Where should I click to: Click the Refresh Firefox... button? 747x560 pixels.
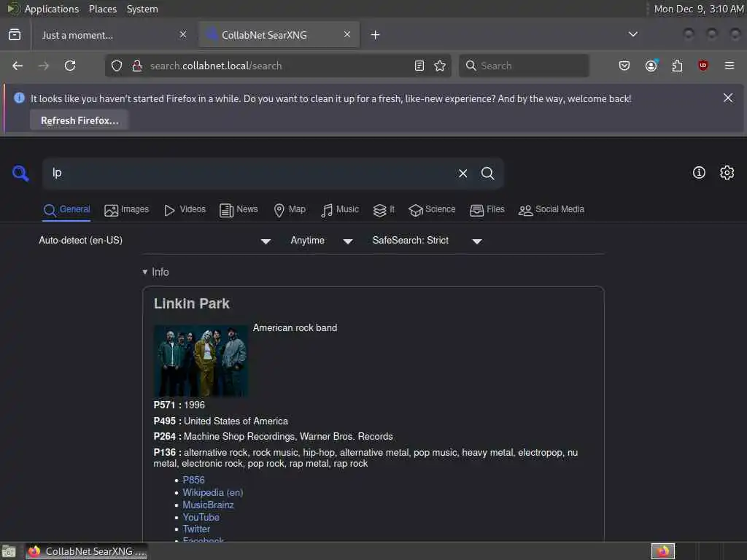80,120
